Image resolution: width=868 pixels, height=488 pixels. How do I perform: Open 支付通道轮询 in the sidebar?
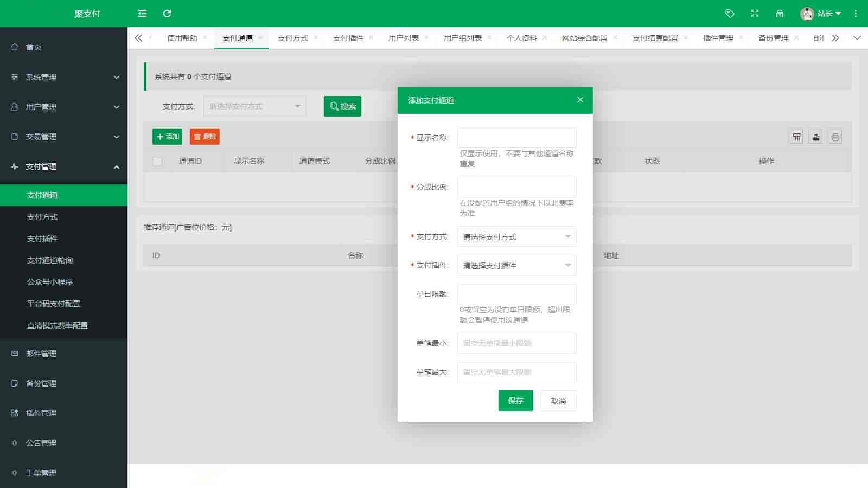coord(50,260)
